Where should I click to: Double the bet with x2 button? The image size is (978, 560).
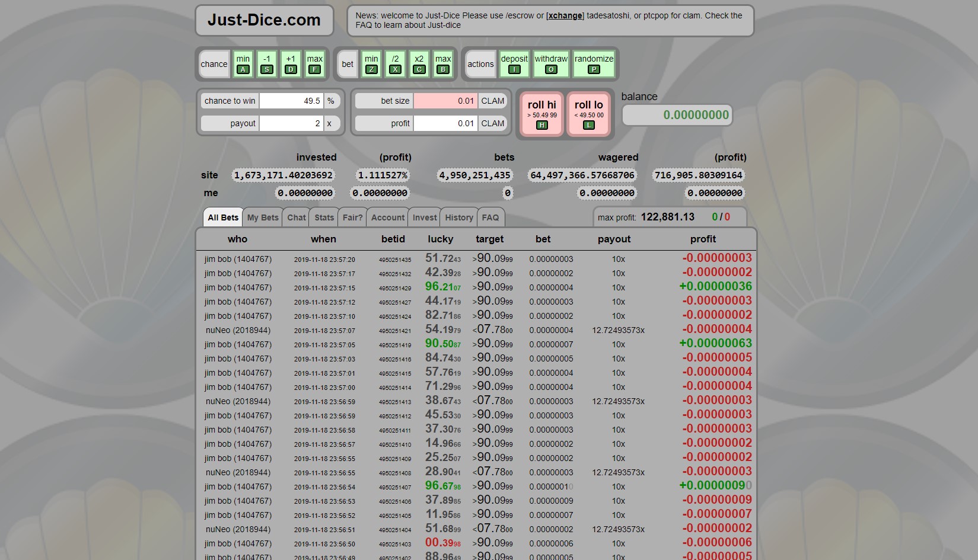pyautogui.click(x=419, y=64)
